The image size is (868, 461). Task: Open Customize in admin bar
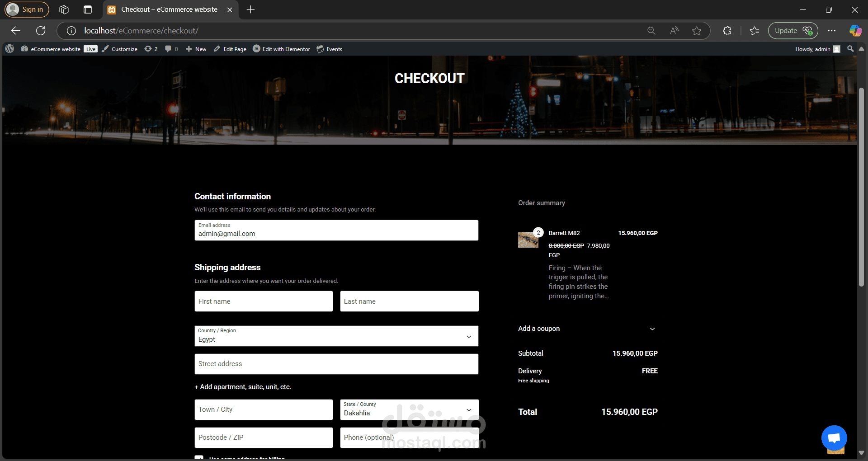tap(120, 49)
